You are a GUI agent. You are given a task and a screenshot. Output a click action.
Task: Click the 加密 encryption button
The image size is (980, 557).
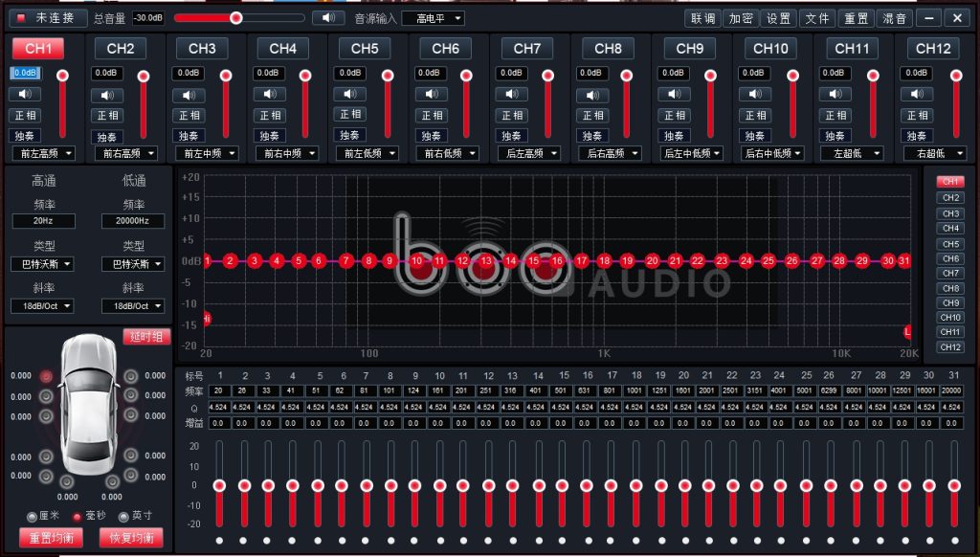pos(742,18)
